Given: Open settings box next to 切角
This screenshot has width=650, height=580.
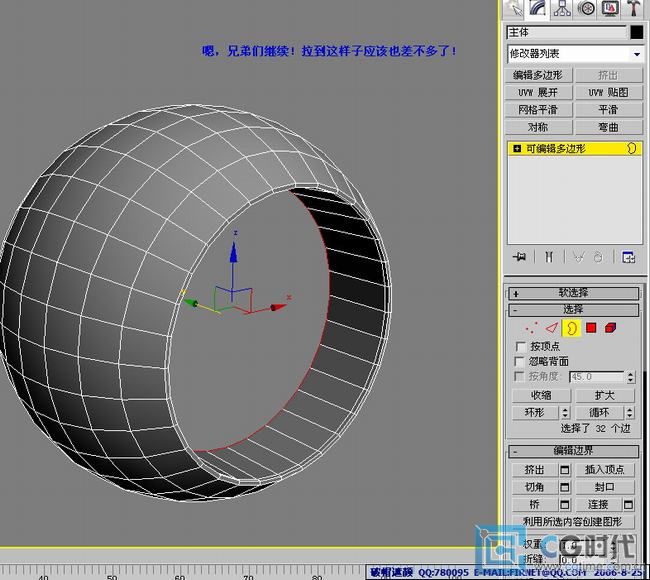Looking at the screenshot, I should 564,487.
